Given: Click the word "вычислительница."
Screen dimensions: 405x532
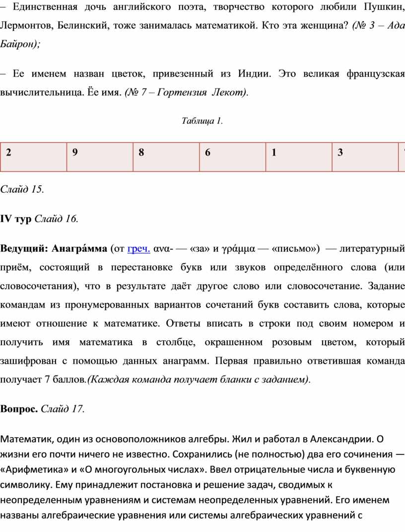Looking at the screenshot, I should [x=42, y=92].
